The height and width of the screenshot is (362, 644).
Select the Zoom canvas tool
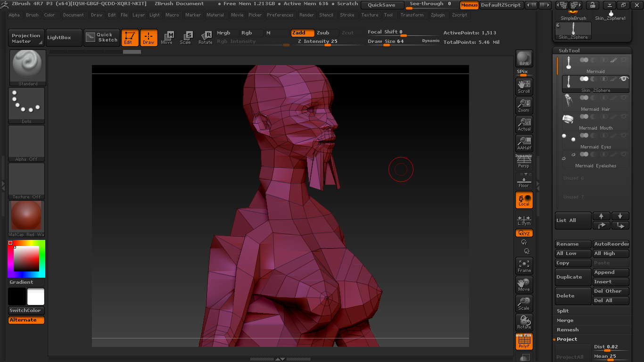524,105
